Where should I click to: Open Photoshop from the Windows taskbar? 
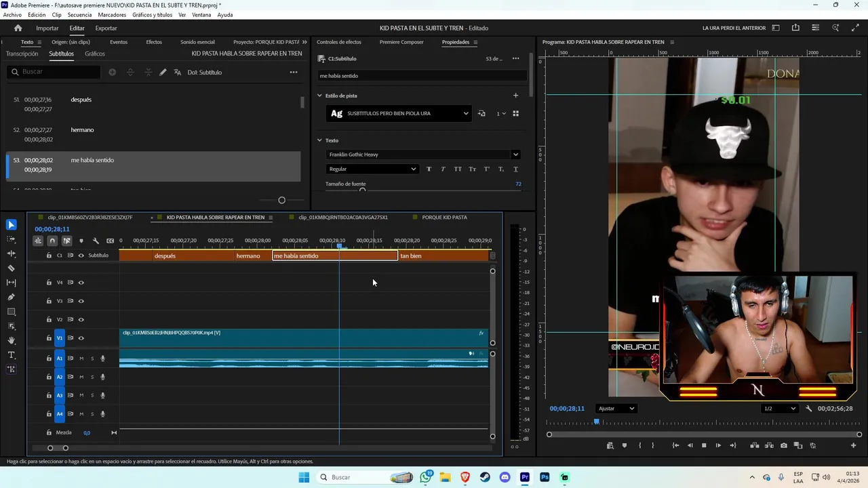click(545, 477)
